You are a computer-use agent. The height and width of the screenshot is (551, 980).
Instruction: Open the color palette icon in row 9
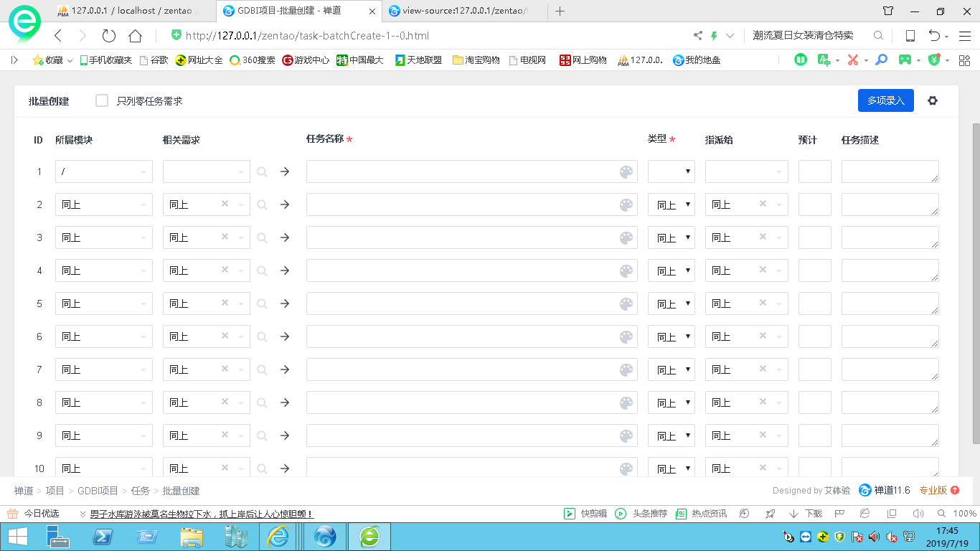coord(626,435)
